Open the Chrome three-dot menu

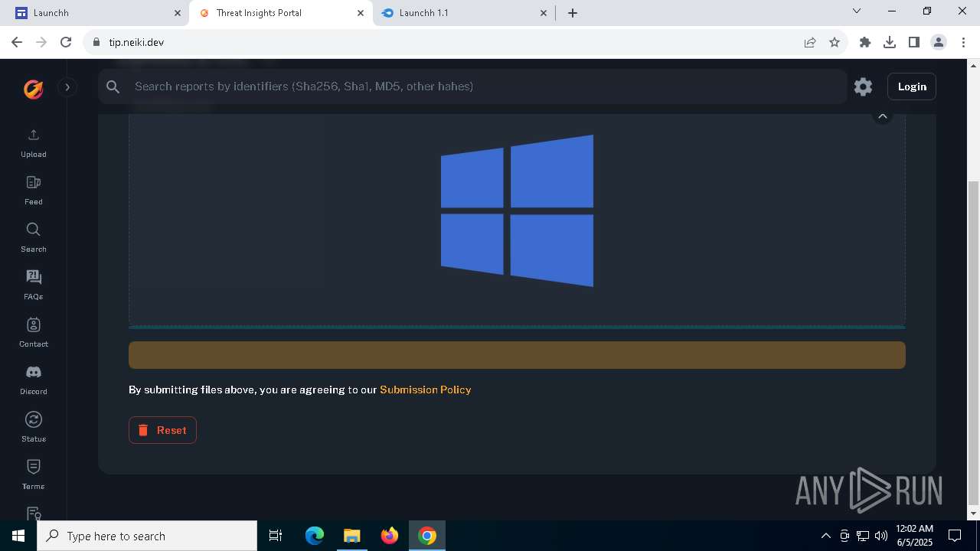click(963, 42)
